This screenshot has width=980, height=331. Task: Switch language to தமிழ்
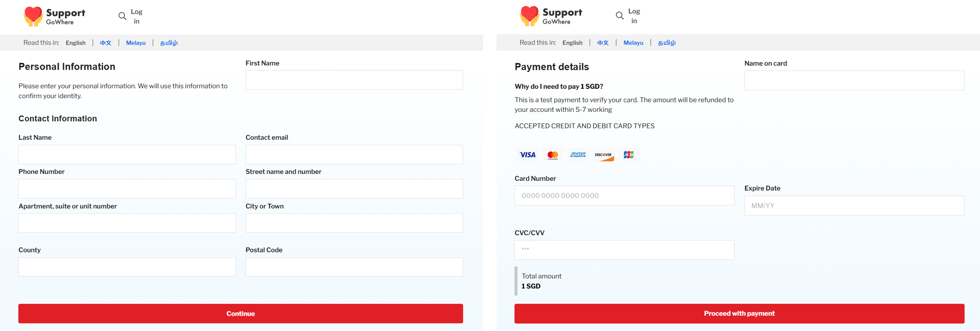[x=169, y=43]
